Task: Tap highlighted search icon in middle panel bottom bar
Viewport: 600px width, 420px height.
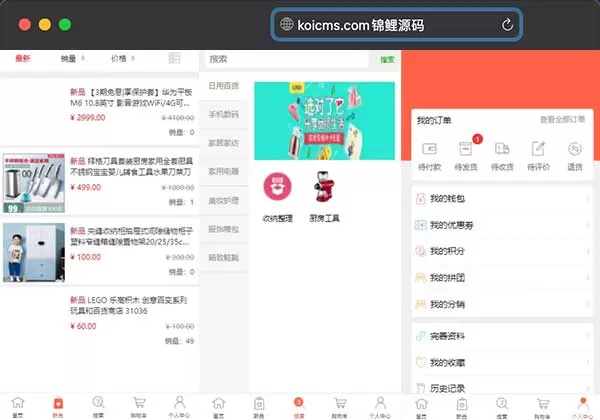Action: coord(299,403)
